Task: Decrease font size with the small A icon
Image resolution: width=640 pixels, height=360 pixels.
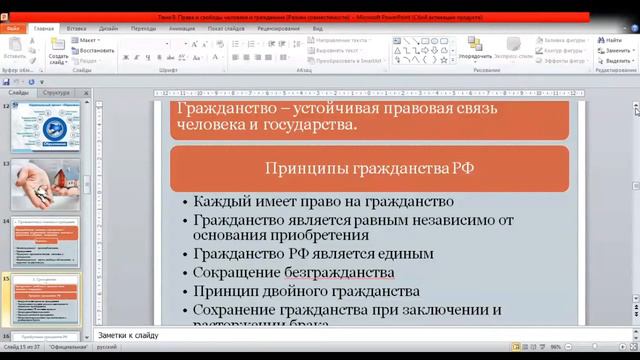Action: click(205, 44)
